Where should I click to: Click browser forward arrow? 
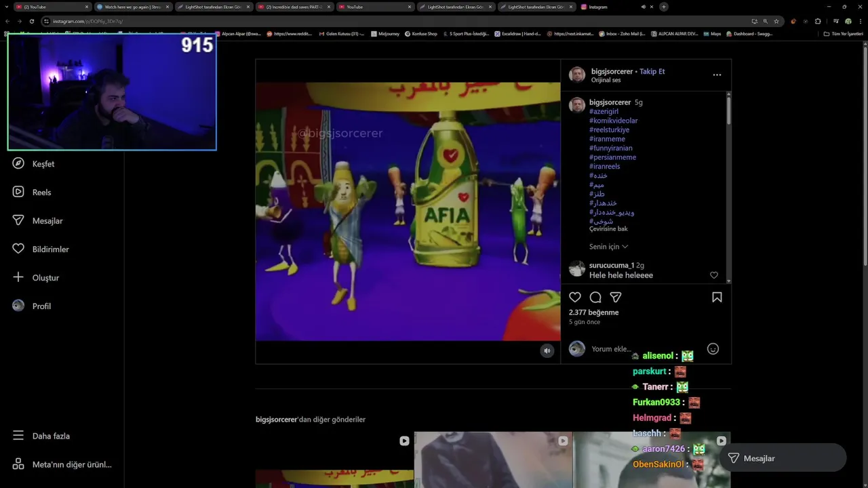[19, 21]
